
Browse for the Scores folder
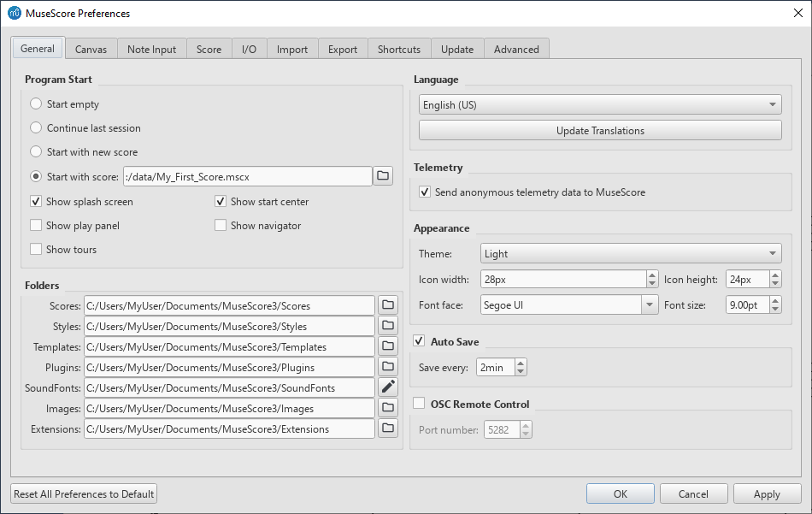point(388,305)
